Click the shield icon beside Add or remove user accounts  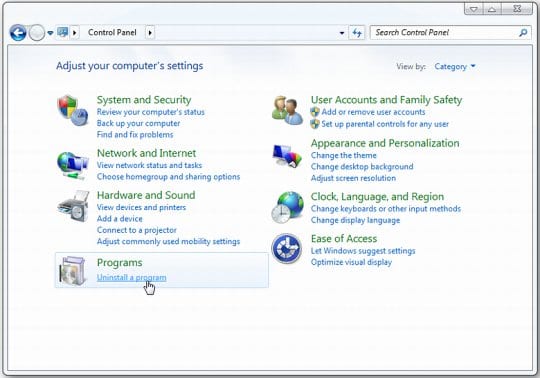tap(315, 112)
